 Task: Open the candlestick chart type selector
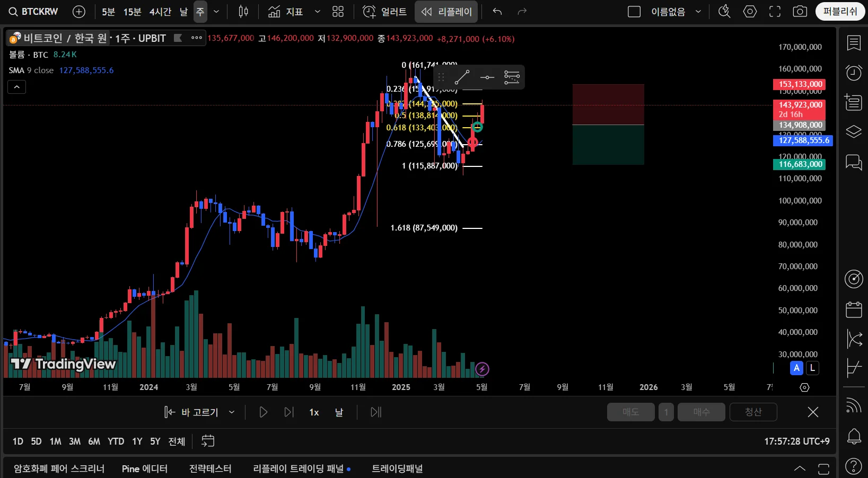click(243, 12)
